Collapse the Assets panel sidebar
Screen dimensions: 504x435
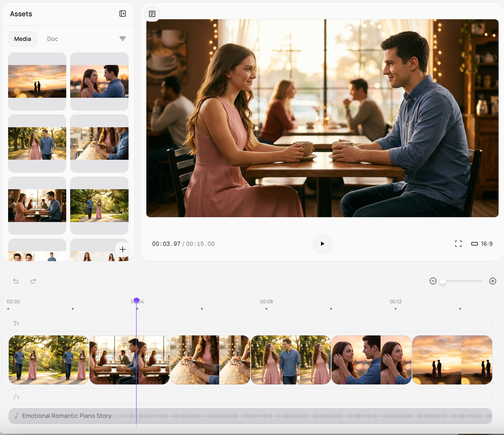click(x=123, y=14)
